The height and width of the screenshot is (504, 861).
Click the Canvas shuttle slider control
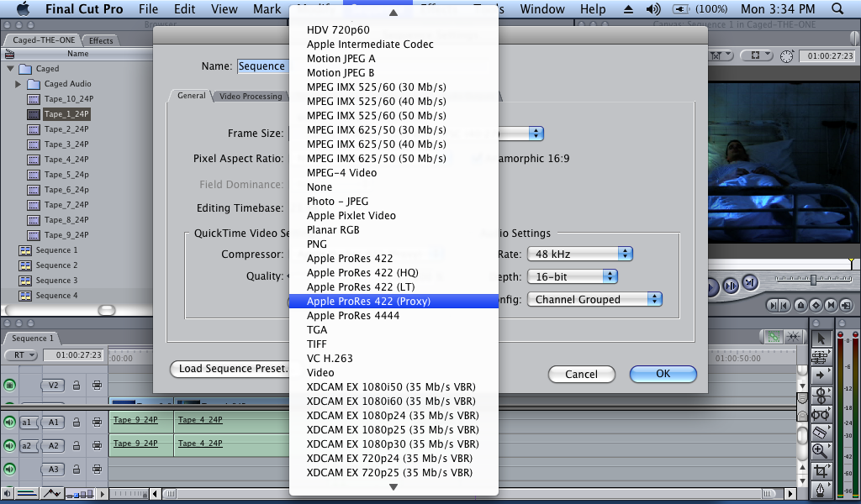pyautogui.click(x=813, y=280)
